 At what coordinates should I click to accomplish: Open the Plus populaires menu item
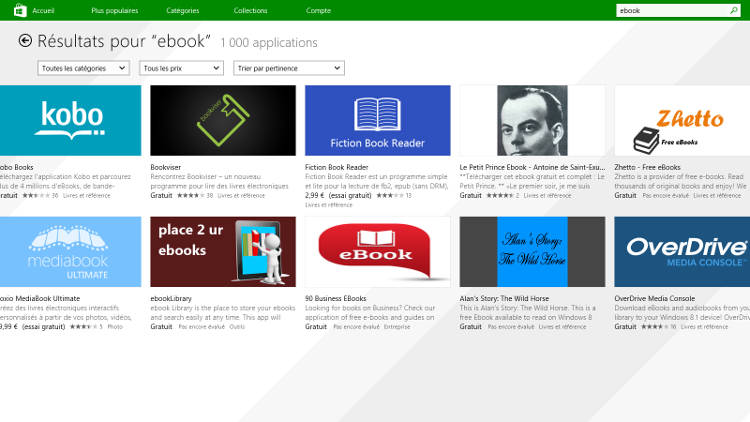click(115, 11)
